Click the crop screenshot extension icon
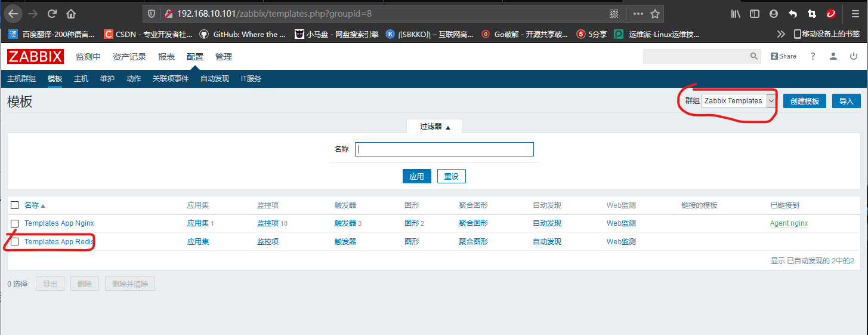868x335 pixels. click(x=811, y=13)
